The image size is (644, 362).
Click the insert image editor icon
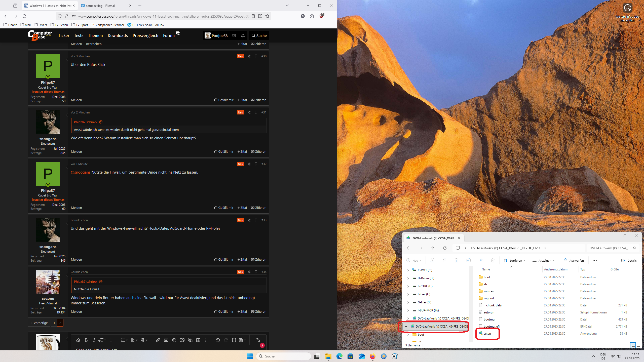coord(166,340)
